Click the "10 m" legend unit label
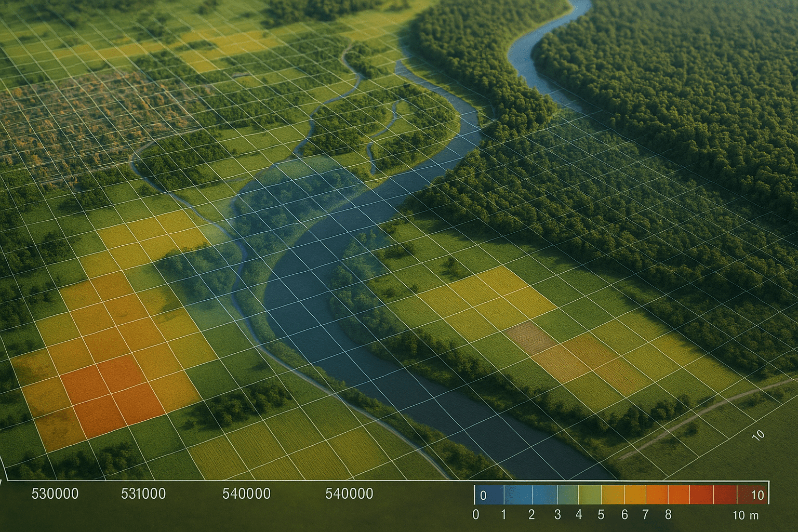The image size is (798, 532). (x=746, y=515)
